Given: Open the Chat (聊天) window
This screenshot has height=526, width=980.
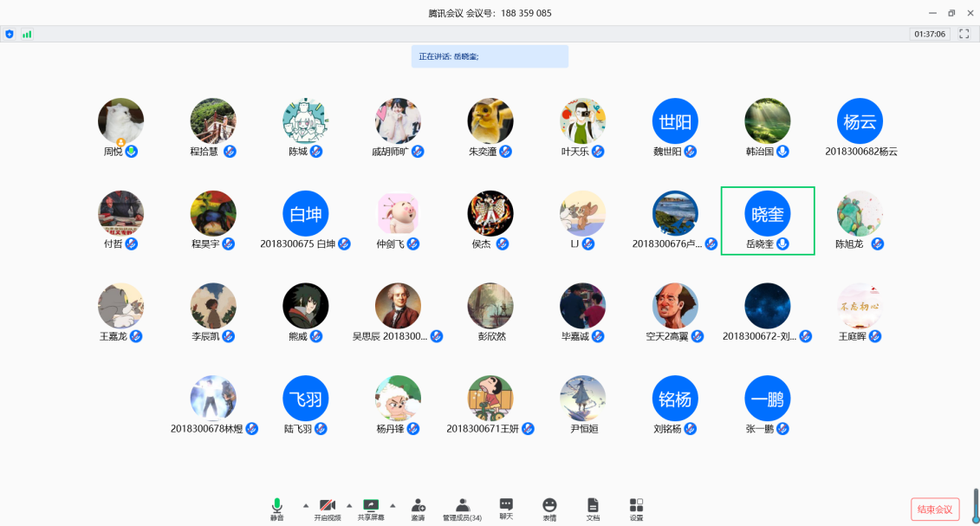Looking at the screenshot, I should (506, 508).
